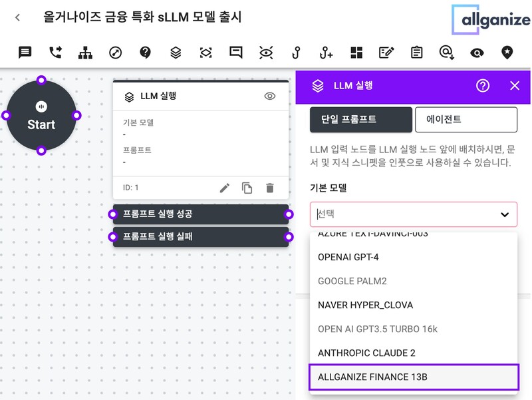Delete the LLM node with trash icon
The width and height of the screenshot is (532, 400).
tap(269, 188)
